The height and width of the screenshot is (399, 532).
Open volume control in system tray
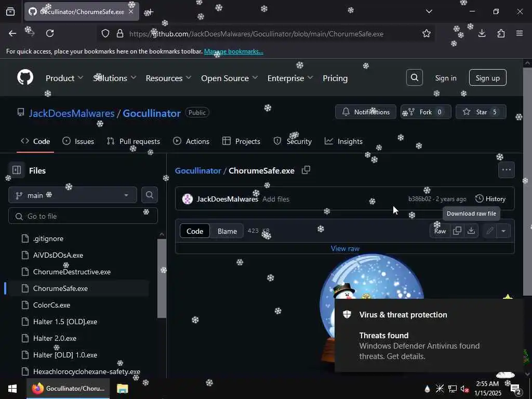(464, 389)
